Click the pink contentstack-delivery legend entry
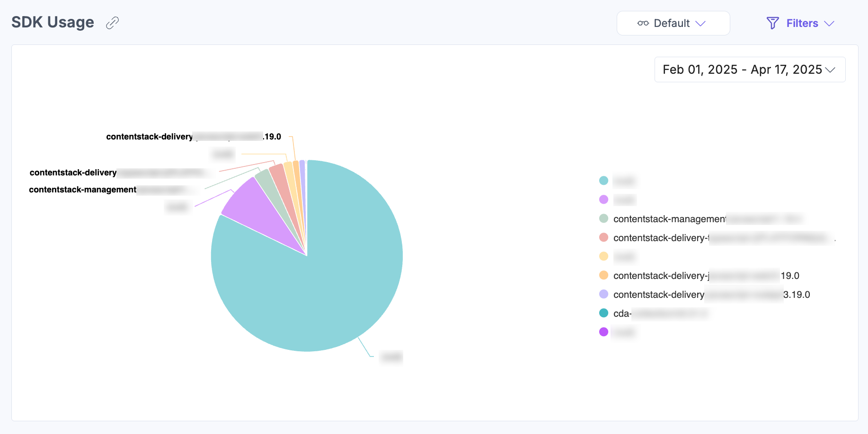Viewport: 868px width, 434px height. pos(717,238)
